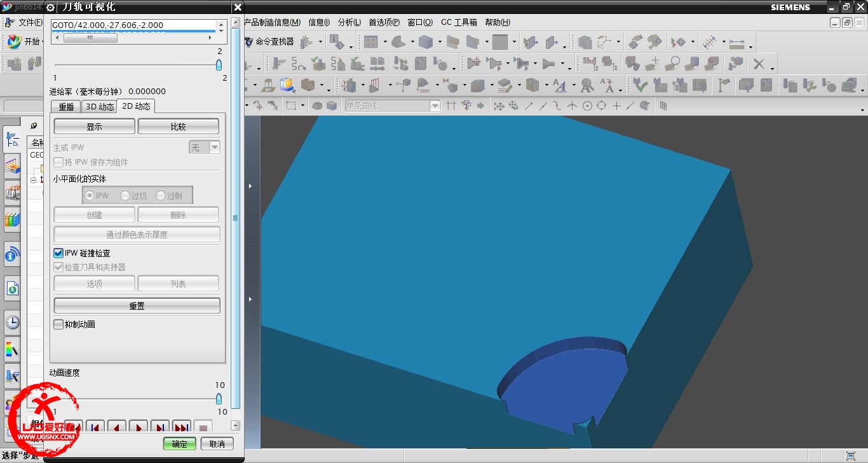This screenshot has height=463, width=868.
Task: Open dropdown arrow next to Fit view icon
Action: point(385,42)
